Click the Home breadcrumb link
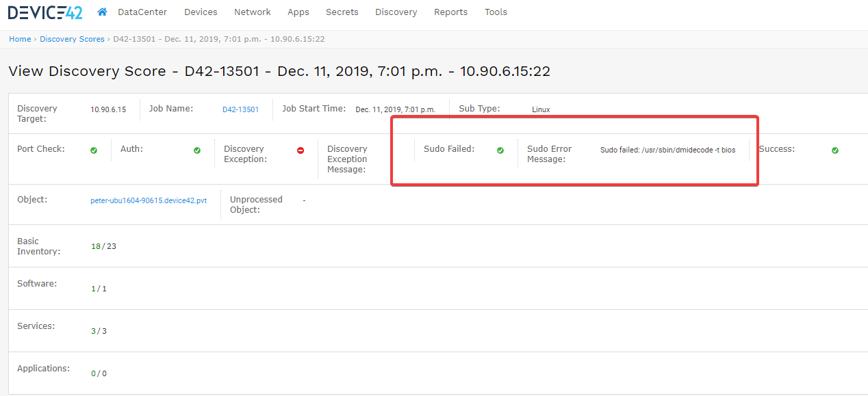The height and width of the screenshot is (396, 868). (20, 39)
